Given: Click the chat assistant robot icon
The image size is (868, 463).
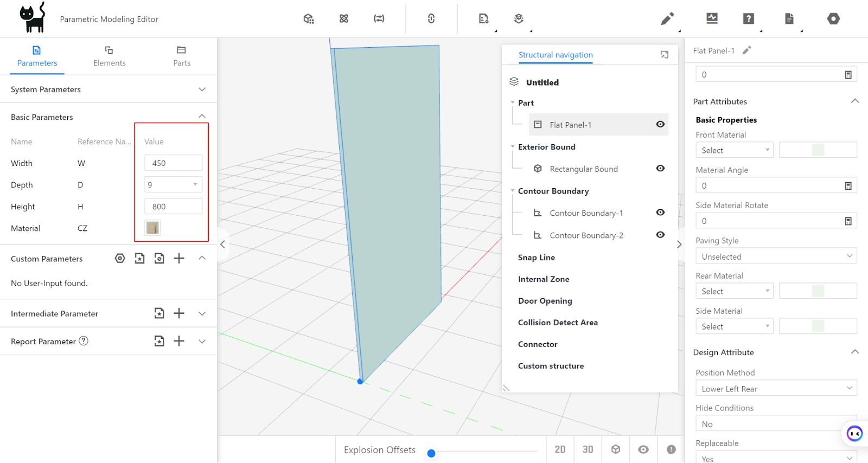Looking at the screenshot, I should click(854, 433).
